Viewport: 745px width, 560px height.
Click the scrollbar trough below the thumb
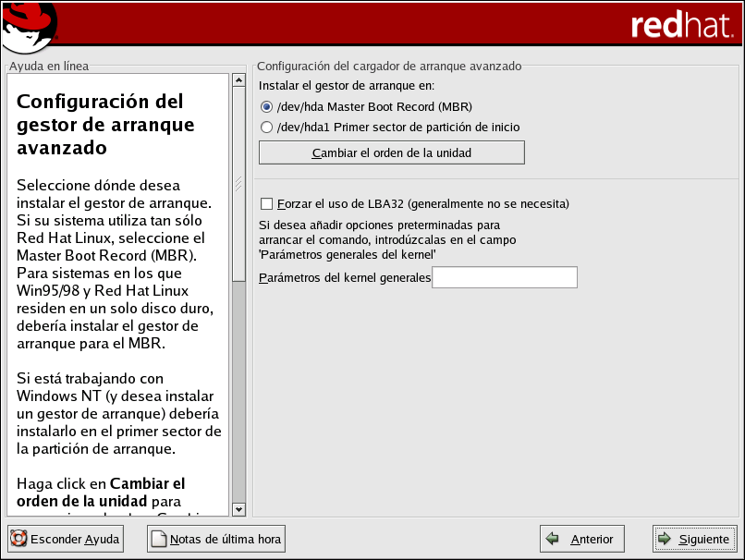click(238, 388)
